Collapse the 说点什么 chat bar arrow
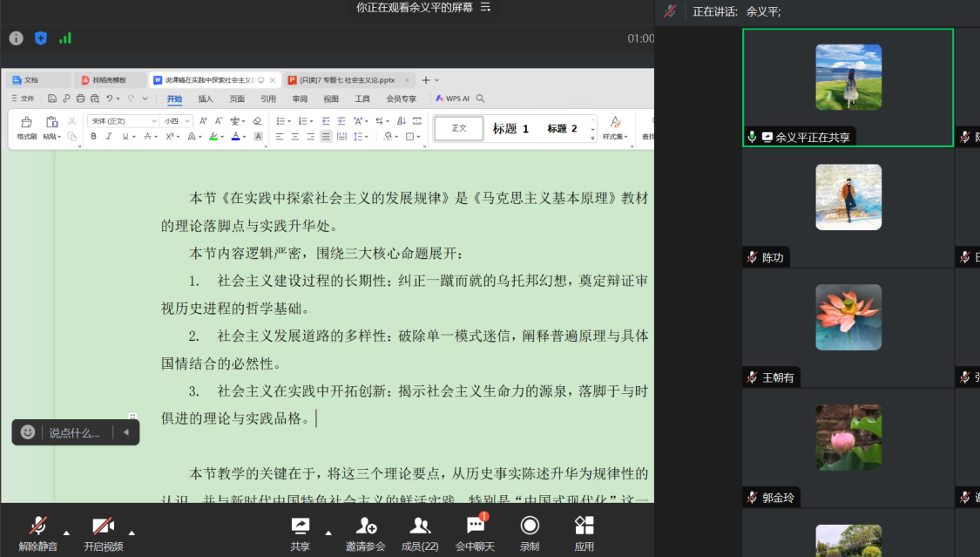980x557 pixels. pos(126,432)
